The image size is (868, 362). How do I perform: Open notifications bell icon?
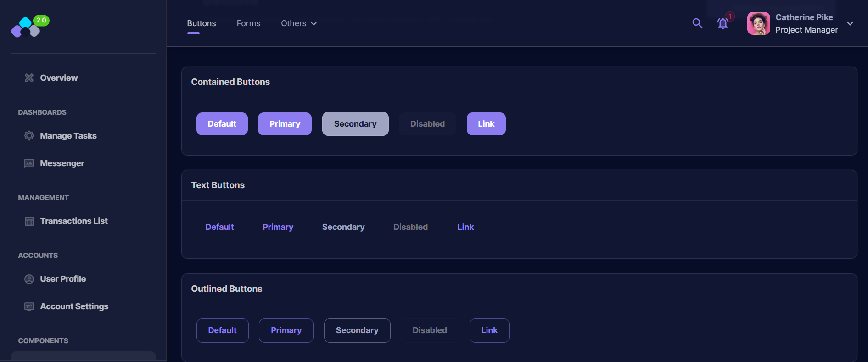click(723, 23)
